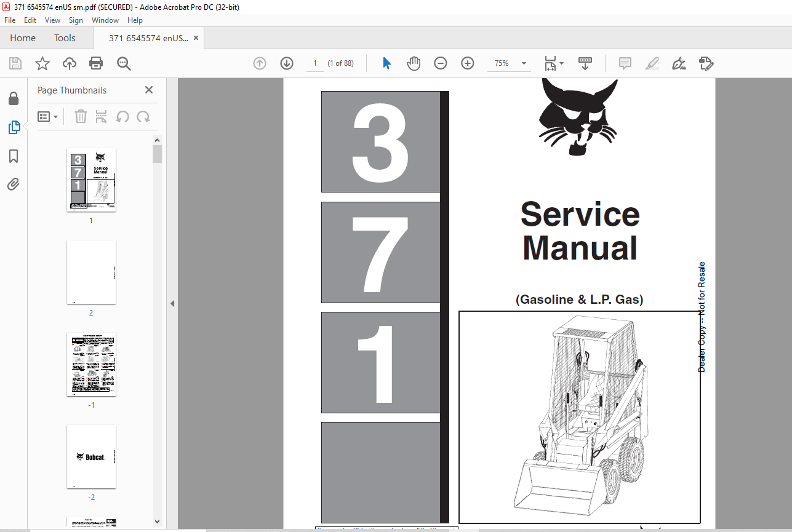The height and width of the screenshot is (532, 792).
Task: Click the Save file icon
Action: [x=15, y=63]
